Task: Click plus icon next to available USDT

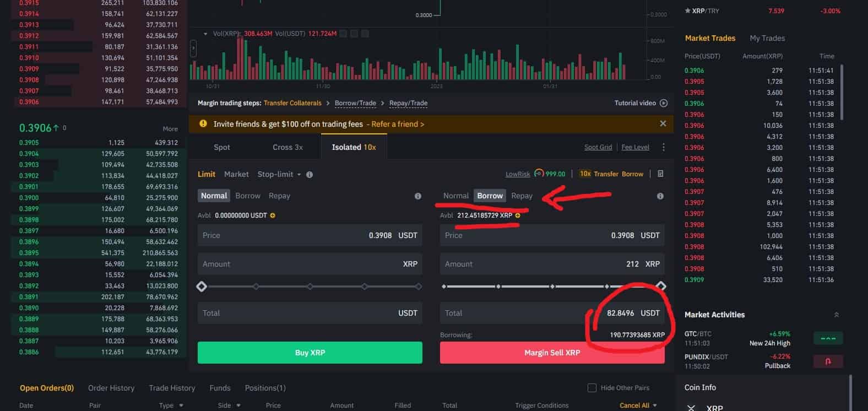Action: pyautogui.click(x=273, y=215)
